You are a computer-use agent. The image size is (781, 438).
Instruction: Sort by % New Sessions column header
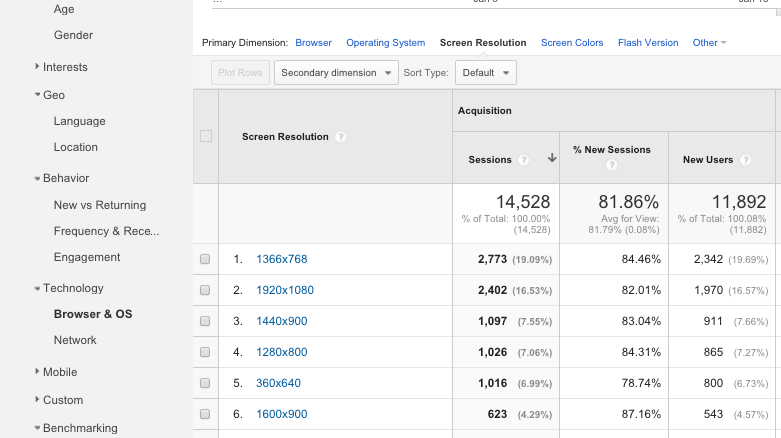[612, 149]
